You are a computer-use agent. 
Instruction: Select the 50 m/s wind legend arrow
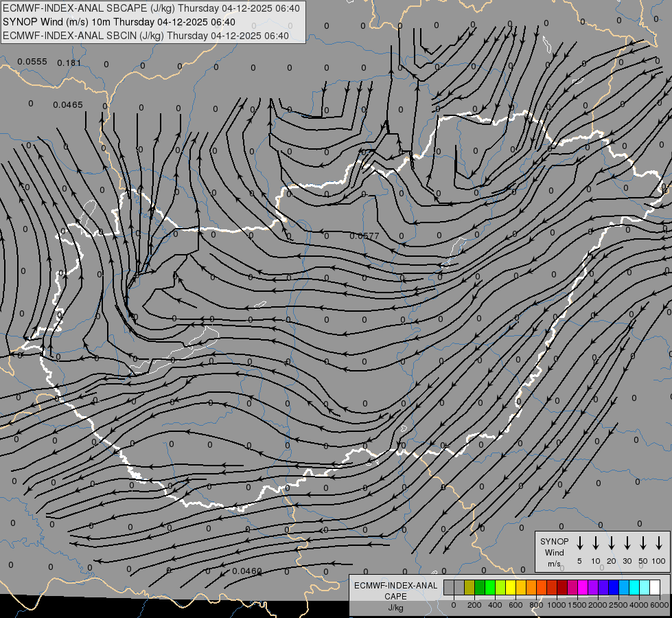click(x=643, y=542)
